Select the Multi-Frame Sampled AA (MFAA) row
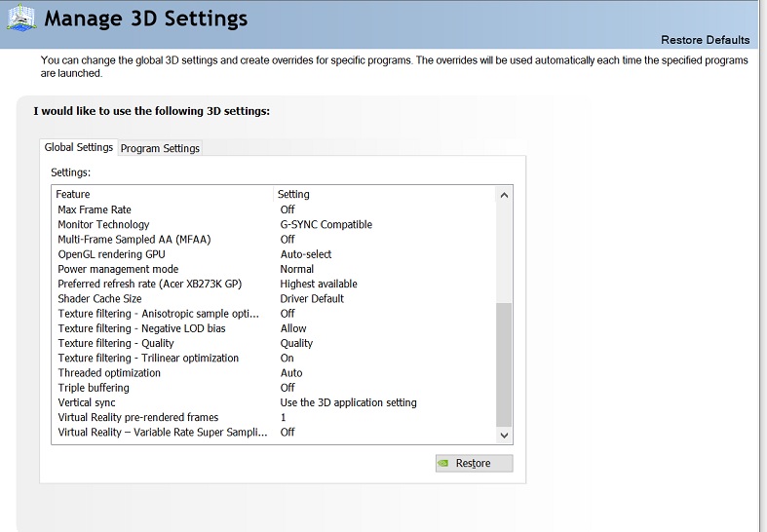This screenshot has height=532, width=767. tap(134, 239)
